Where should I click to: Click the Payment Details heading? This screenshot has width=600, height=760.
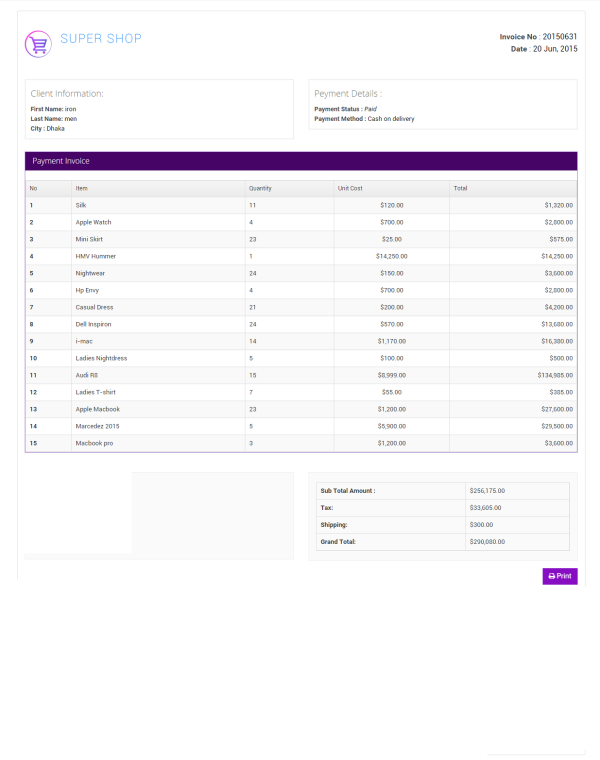[x=348, y=94]
